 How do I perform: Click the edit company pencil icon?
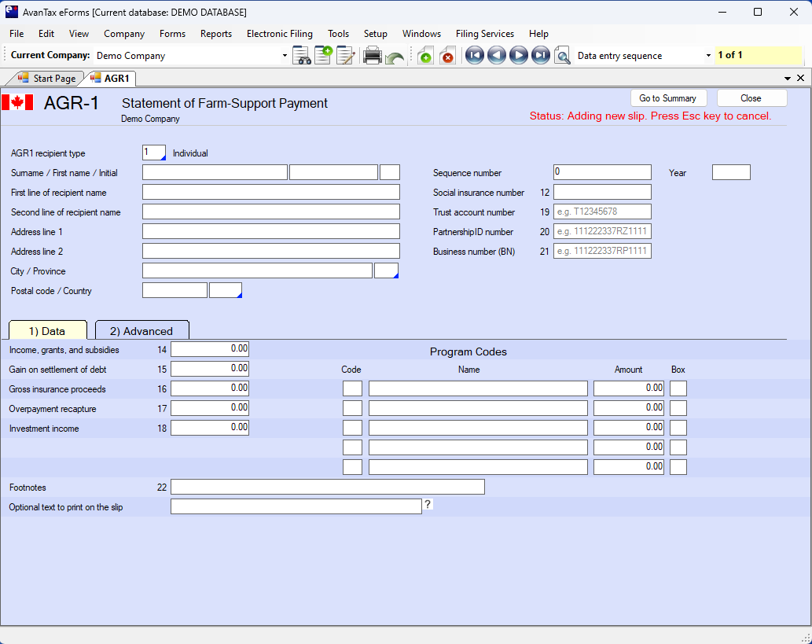tap(345, 56)
